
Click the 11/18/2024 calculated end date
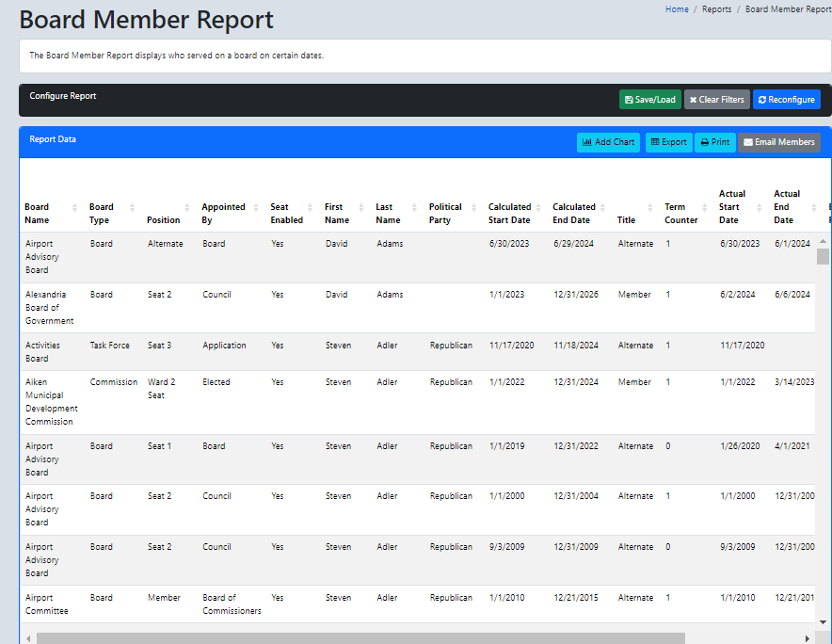(576, 346)
